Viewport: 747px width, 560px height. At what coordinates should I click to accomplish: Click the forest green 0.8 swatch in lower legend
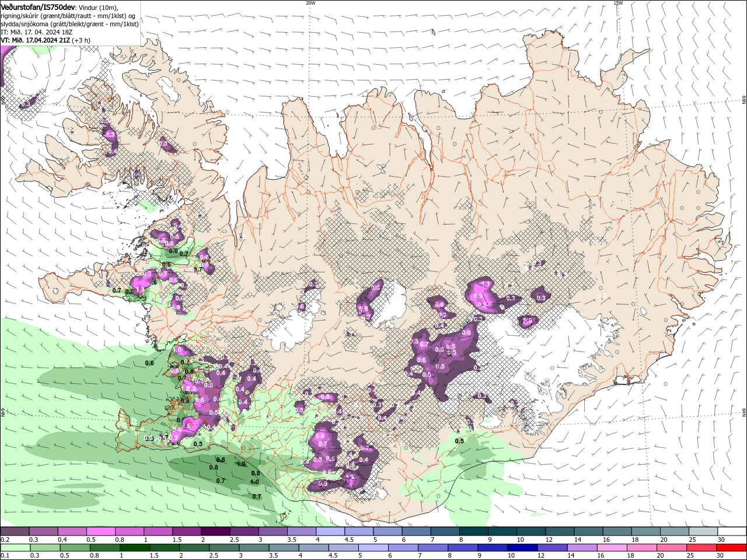pyautogui.click(x=104, y=548)
